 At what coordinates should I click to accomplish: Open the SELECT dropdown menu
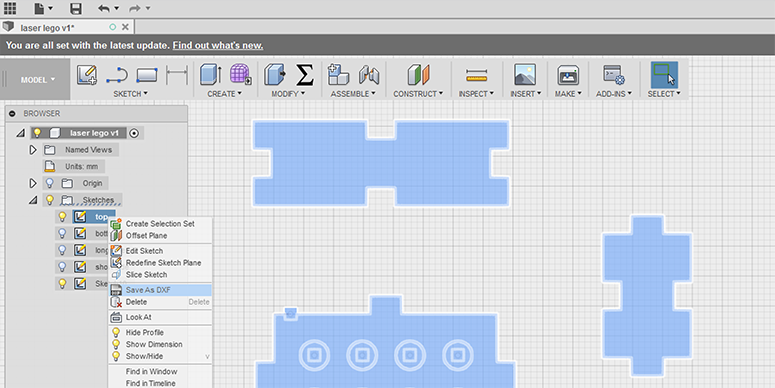click(664, 94)
